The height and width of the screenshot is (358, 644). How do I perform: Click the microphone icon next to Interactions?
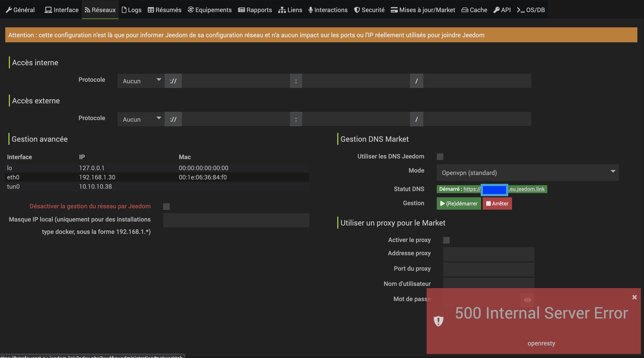click(x=311, y=10)
